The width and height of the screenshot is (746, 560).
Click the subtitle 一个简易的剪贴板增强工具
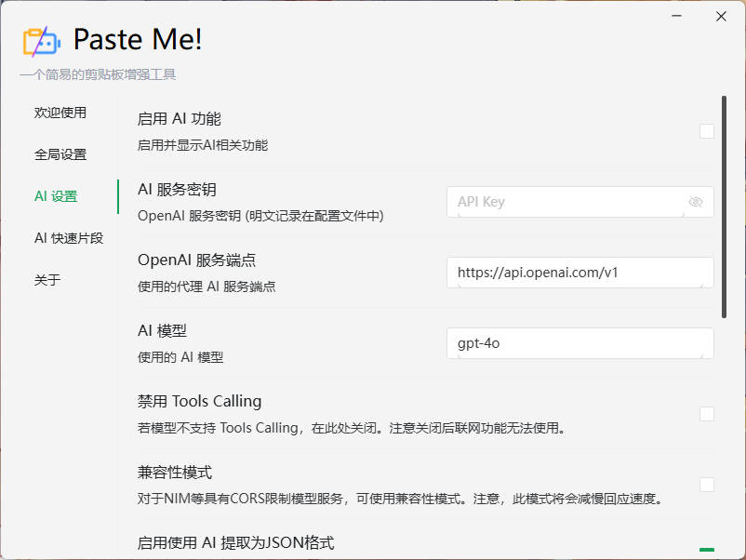(98, 74)
